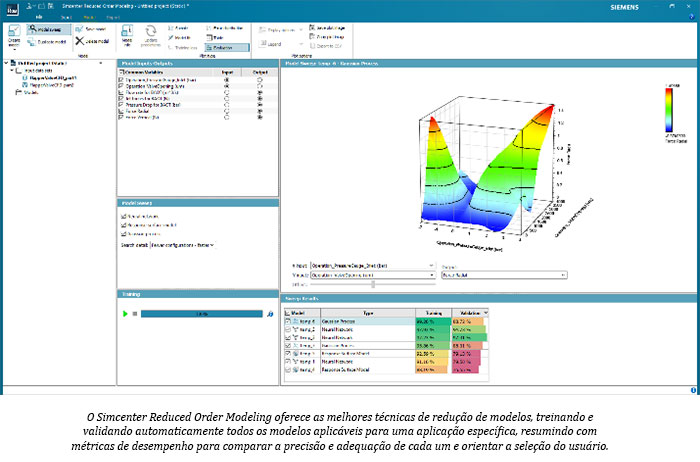The image size is (700, 462).
Task: Move the slider handle below the Y input
Action: [x=373, y=284]
